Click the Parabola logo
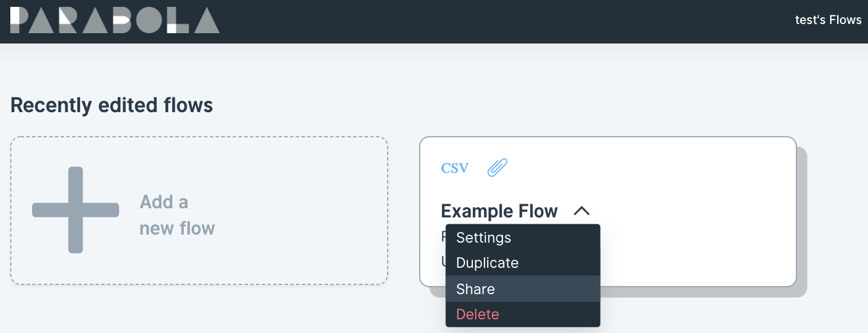Image resolution: width=868 pixels, height=333 pixels. pyautogui.click(x=115, y=20)
